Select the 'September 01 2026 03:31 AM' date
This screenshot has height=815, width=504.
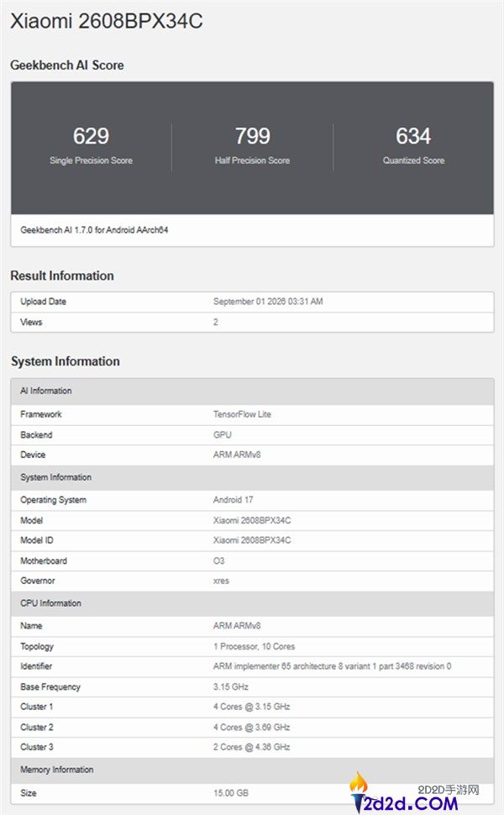tap(268, 302)
